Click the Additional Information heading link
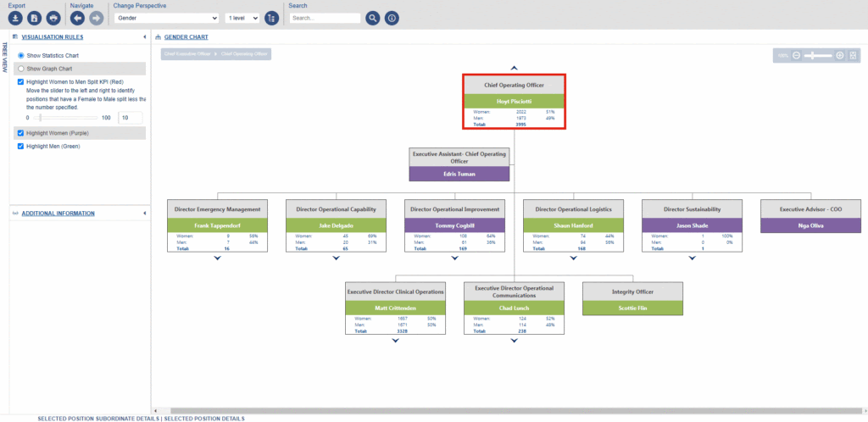 point(58,213)
